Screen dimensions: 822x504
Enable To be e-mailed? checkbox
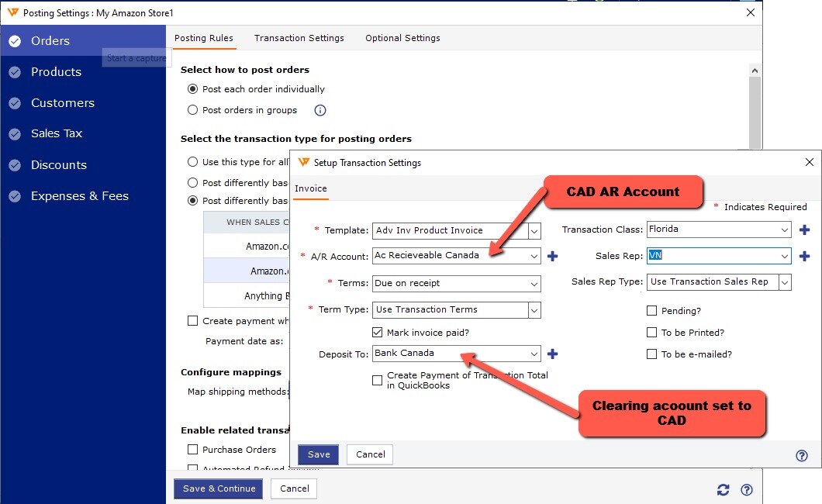pyautogui.click(x=651, y=354)
